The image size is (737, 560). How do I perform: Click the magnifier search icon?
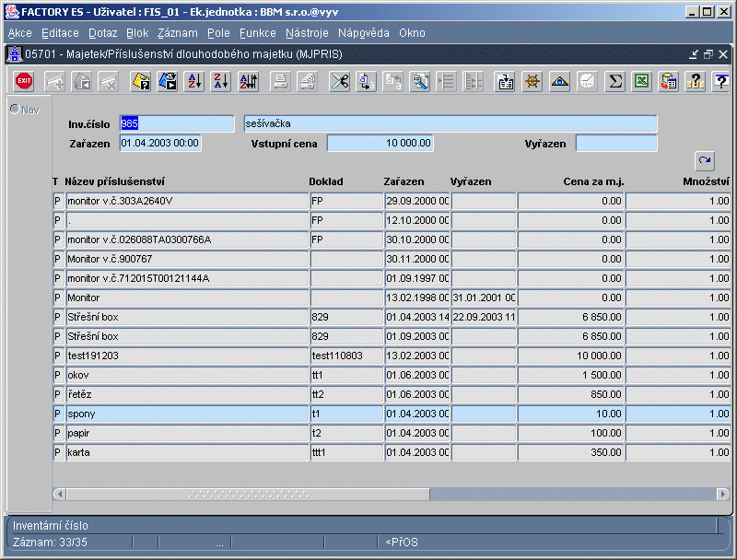point(420,81)
